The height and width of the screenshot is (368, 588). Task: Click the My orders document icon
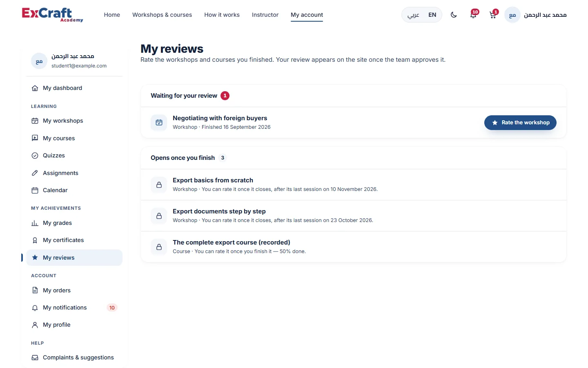tap(35, 290)
